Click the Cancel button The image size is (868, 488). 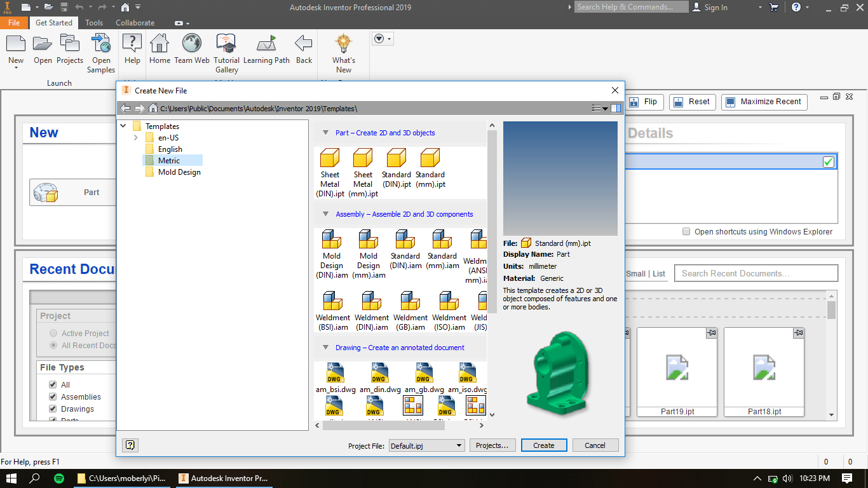click(595, 445)
